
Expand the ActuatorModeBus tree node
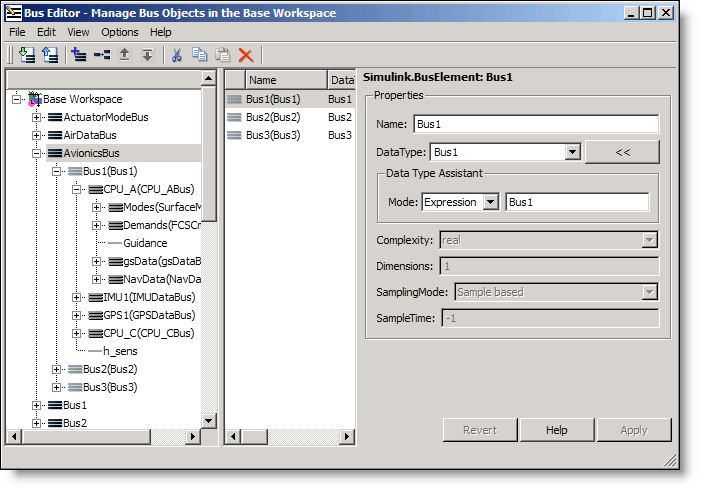(37, 117)
